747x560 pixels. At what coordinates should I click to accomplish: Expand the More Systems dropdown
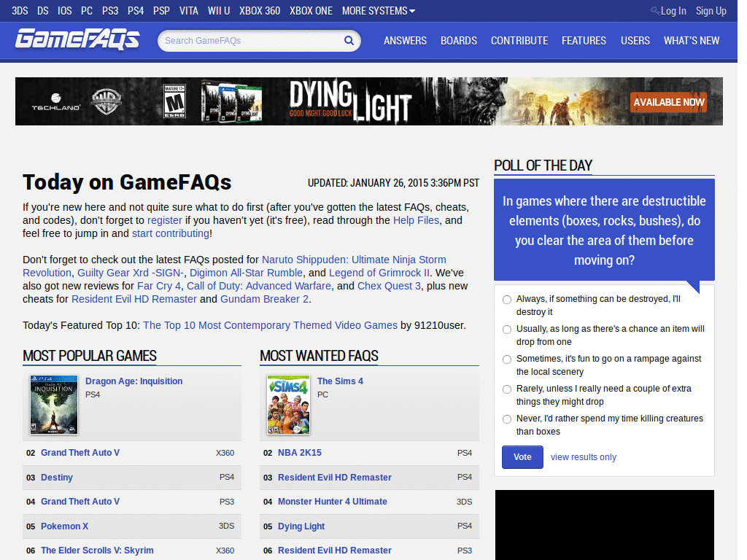click(x=379, y=11)
